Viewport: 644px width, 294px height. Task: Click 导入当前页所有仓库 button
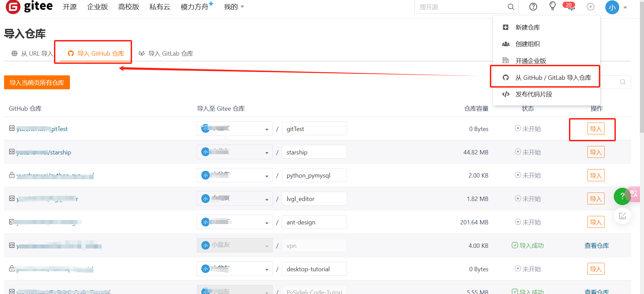click(x=37, y=82)
